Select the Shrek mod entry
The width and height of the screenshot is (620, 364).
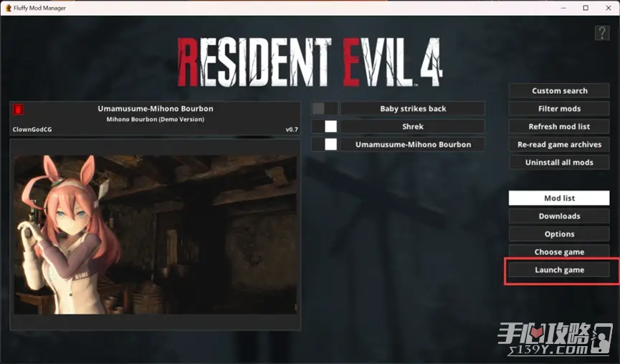coord(412,127)
